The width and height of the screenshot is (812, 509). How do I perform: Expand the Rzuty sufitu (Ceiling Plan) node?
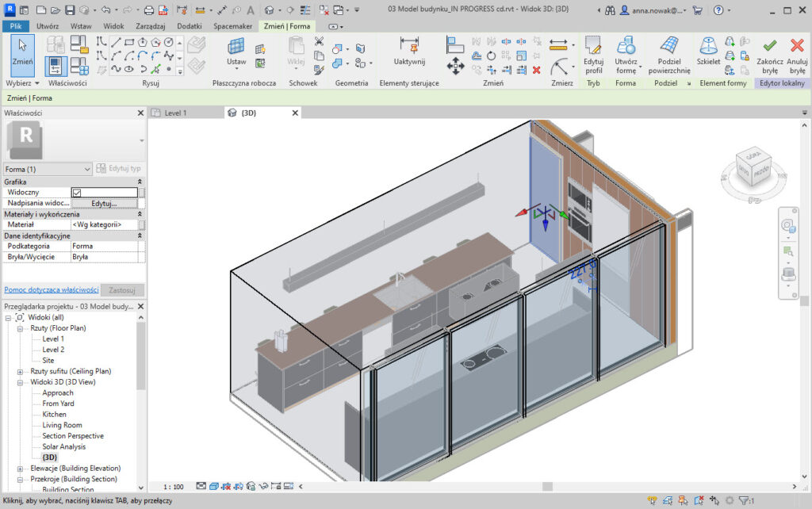pos(20,371)
